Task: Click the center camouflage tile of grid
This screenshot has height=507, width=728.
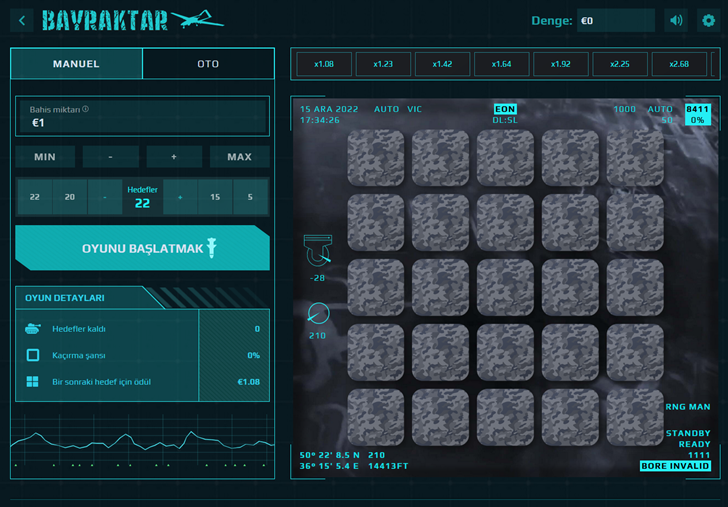Action: click(x=505, y=287)
